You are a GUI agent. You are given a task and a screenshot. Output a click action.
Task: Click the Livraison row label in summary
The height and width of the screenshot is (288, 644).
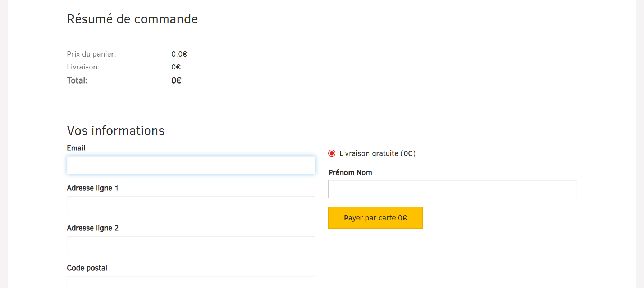(x=83, y=67)
